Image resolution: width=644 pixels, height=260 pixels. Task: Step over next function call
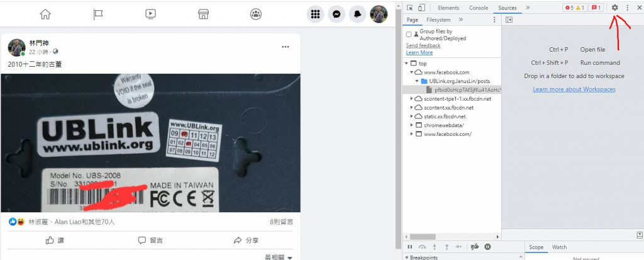click(422, 247)
